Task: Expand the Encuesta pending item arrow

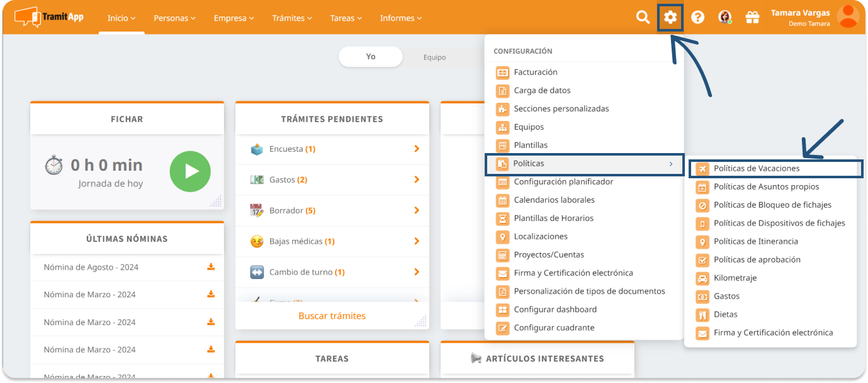Action: [x=417, y=149]
